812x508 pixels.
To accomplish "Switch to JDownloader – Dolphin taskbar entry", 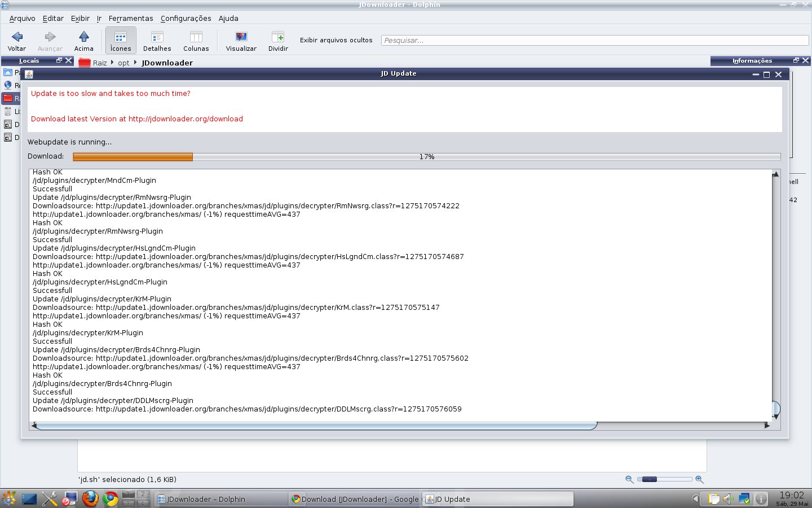I will [220, 499].
